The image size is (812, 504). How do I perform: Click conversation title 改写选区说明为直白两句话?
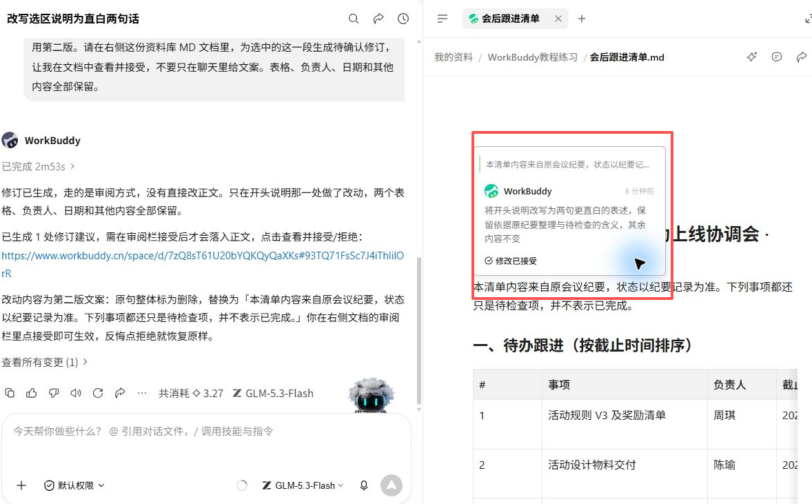coord(73,19)
